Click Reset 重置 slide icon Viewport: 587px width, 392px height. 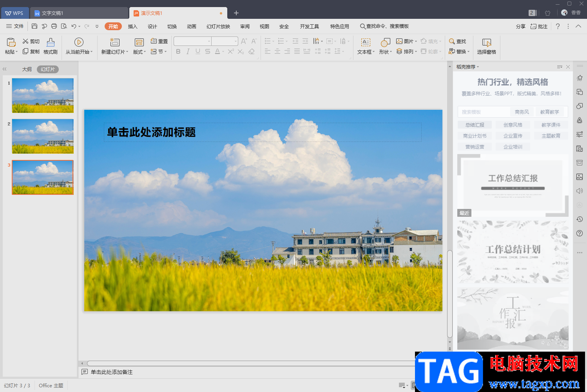[x=159, y=41]
